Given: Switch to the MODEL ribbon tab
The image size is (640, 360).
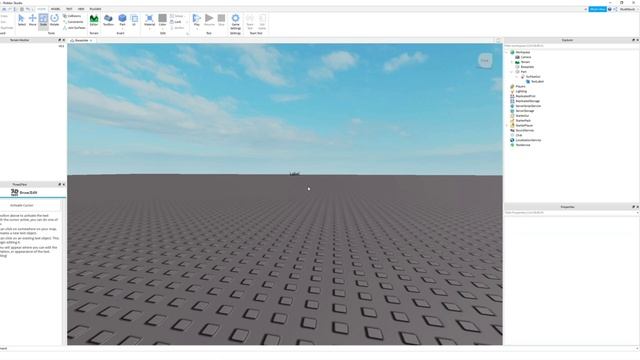Looking at the screenshot, I should click(x=56, y=9).
